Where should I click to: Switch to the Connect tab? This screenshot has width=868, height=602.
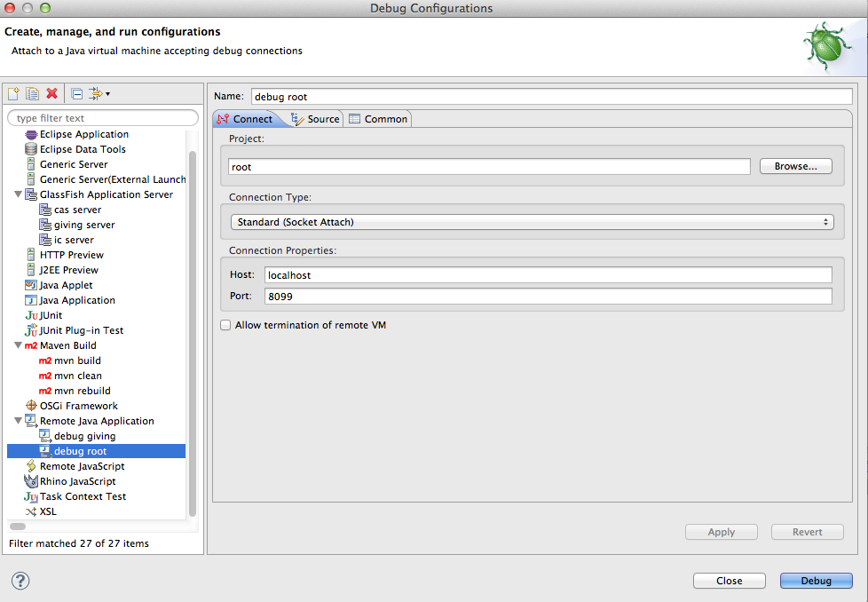point(245,119)
